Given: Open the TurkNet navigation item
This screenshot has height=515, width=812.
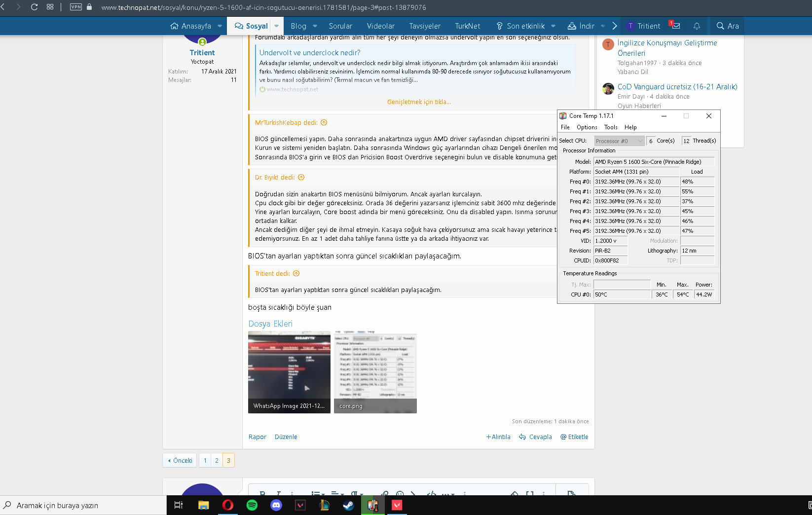Looking at the screenshot, I should pos(467,26).
